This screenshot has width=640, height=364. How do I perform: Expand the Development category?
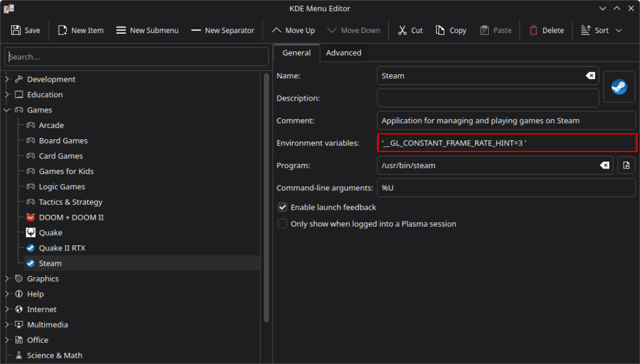6,79
